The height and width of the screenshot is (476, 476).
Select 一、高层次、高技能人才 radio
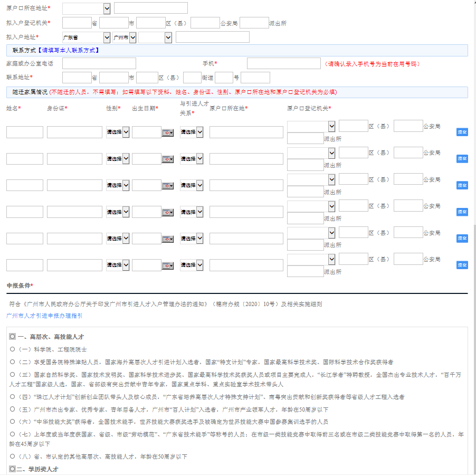(x=12, y=336)
